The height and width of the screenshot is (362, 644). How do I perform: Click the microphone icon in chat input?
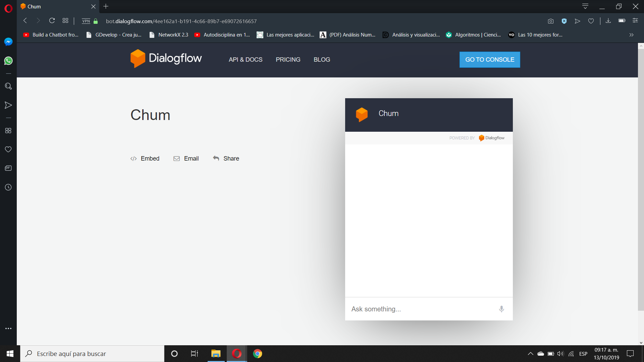click(x=501, y=309)
